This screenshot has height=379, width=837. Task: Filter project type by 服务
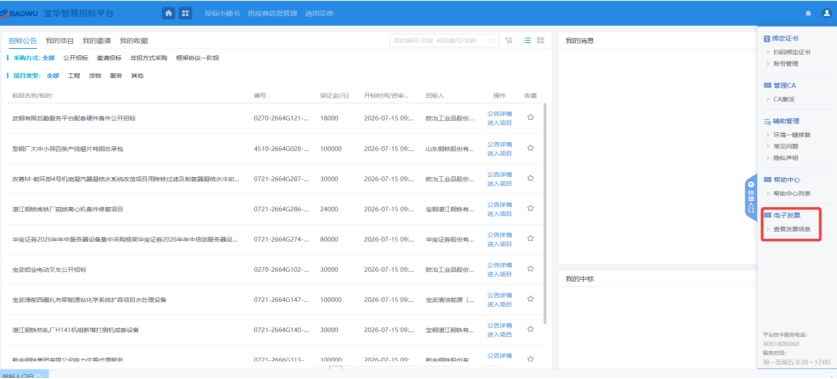coord(116,76)
